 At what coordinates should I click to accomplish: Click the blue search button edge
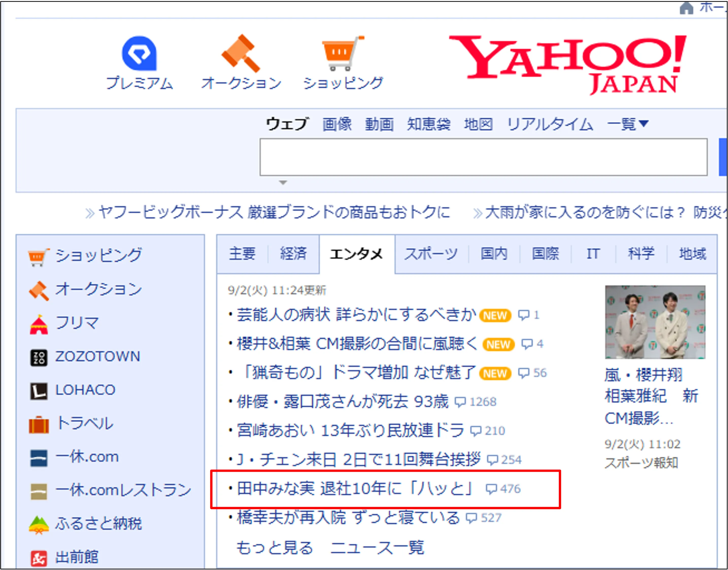723,157
